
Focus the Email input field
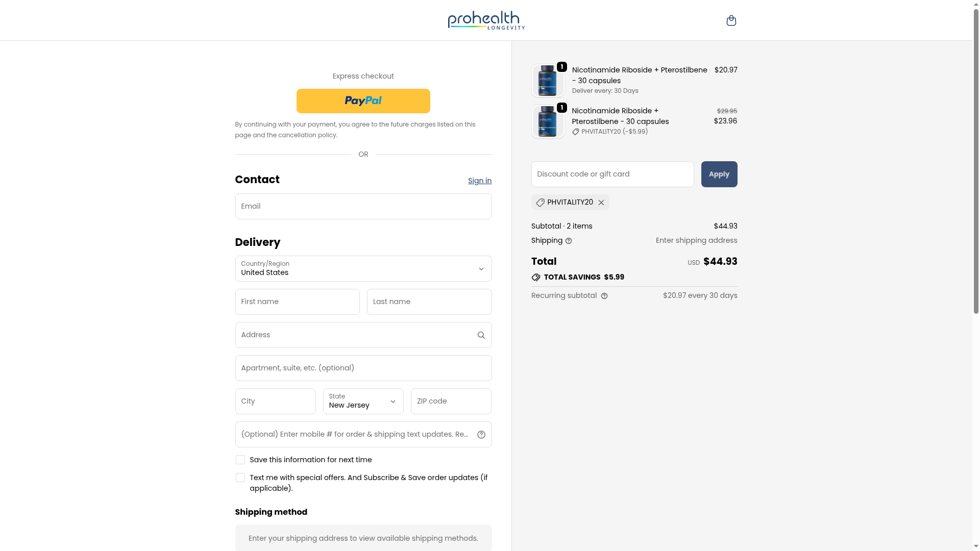[363, 207]
